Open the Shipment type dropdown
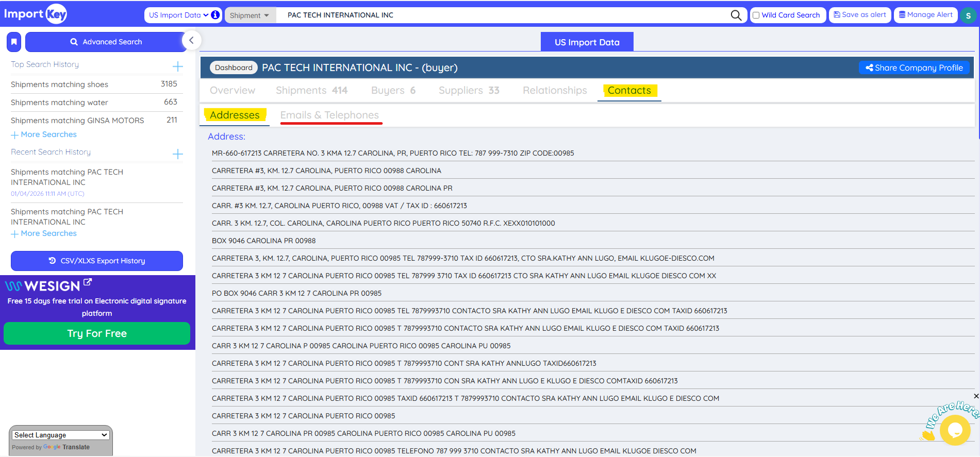980x457 pixels. [x=250, y=15]
